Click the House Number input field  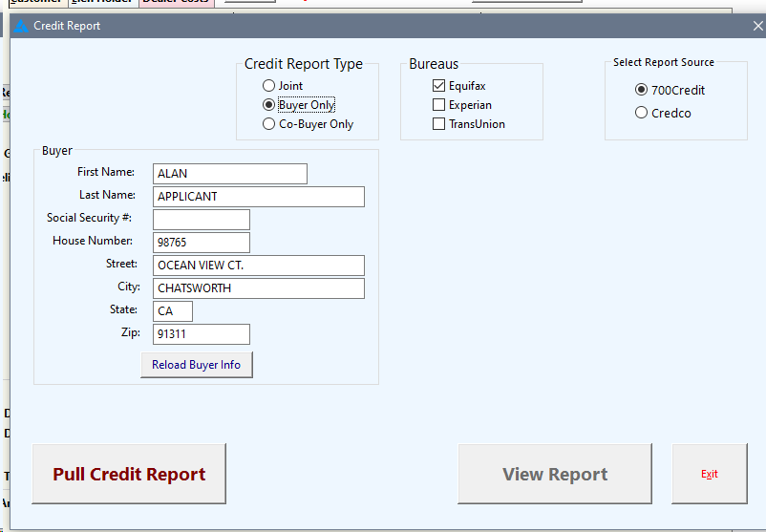201,243
